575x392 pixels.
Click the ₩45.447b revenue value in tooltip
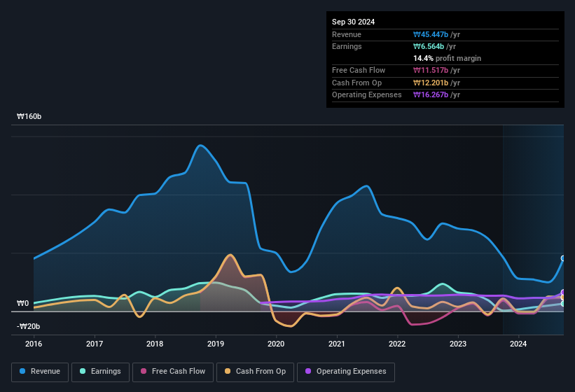click(431, 34)
